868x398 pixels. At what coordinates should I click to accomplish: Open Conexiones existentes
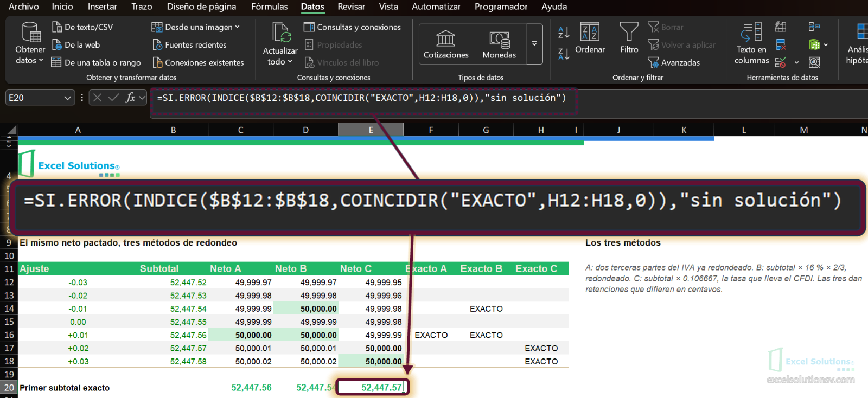pos(199,63)
